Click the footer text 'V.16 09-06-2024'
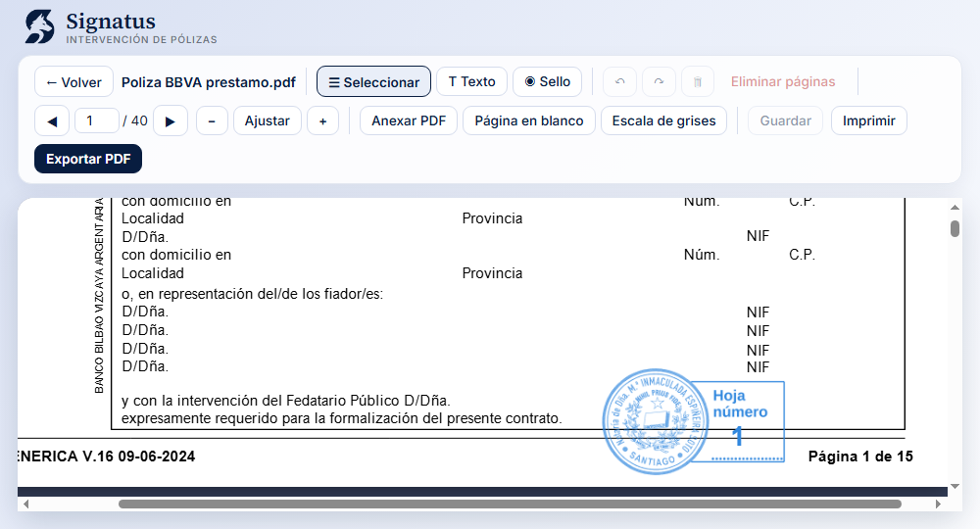Image resolution: width=980 pixels, height=529 pixels. click(x=139, y=457)
